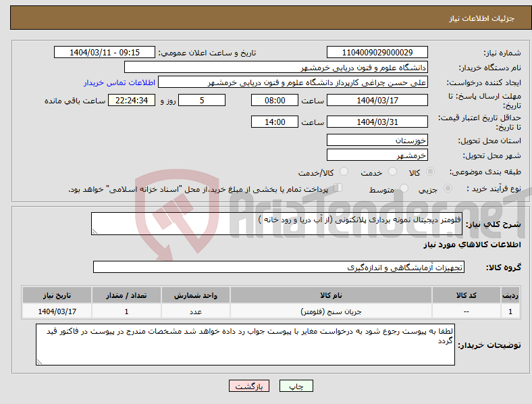Click the طبقه بندی موضوعی label

coord(485,172)
